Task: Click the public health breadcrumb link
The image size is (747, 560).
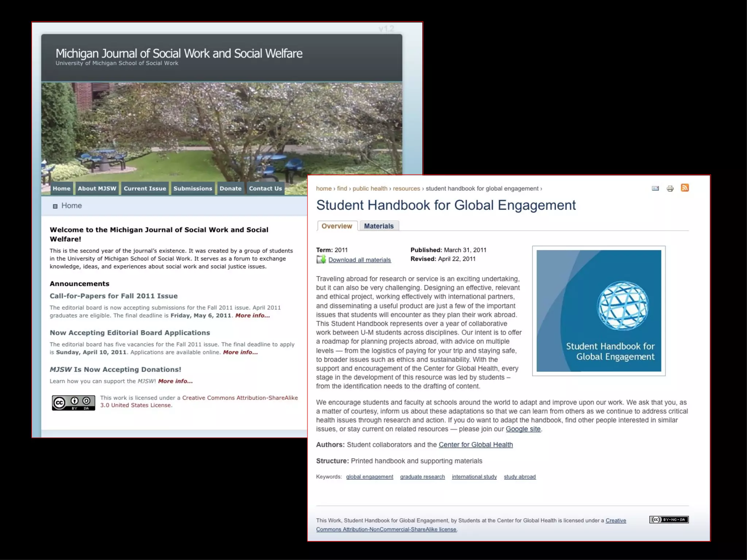Action: 370,188
